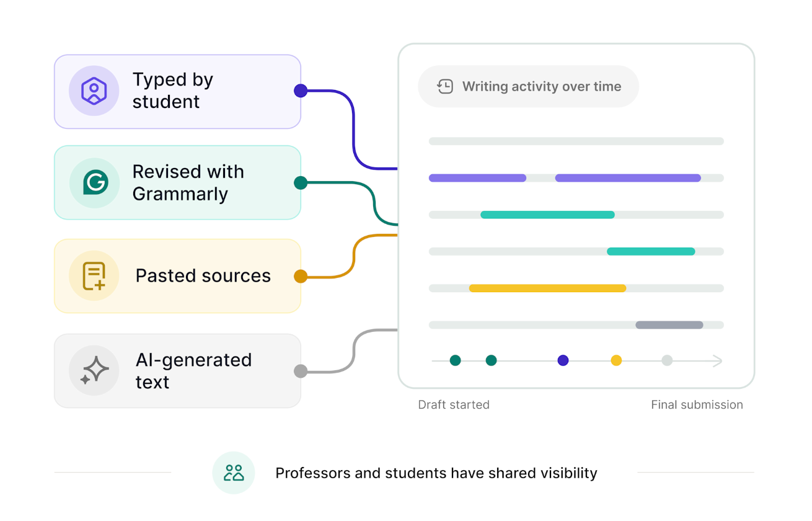Select the Revised with Grammarly label

188,182
